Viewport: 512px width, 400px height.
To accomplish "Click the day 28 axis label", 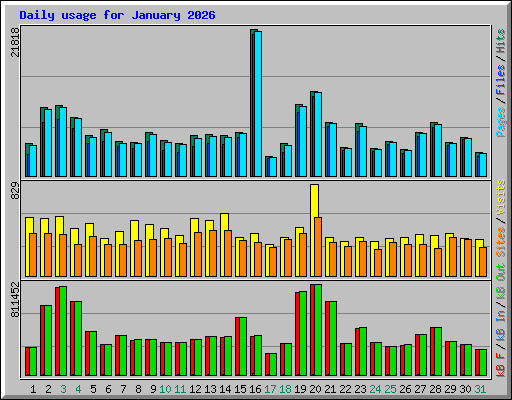I will tap(435, 389).
